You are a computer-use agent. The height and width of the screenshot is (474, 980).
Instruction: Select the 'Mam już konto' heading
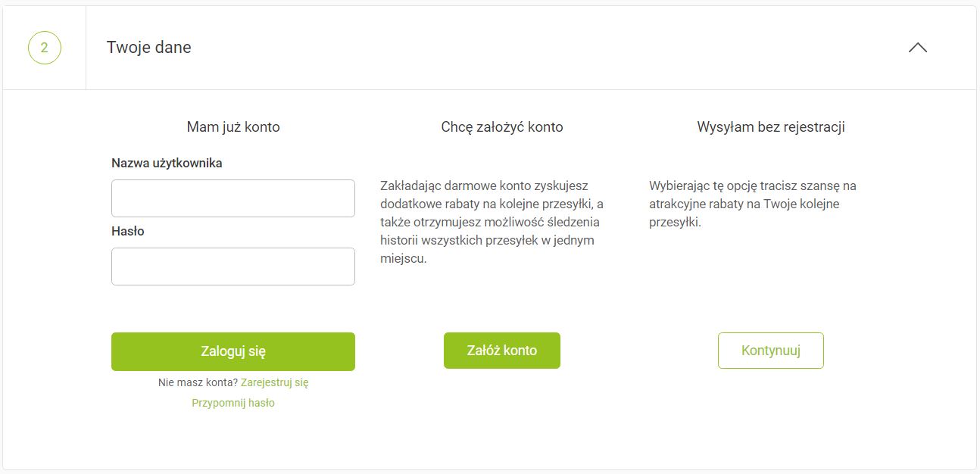[233, 127]
